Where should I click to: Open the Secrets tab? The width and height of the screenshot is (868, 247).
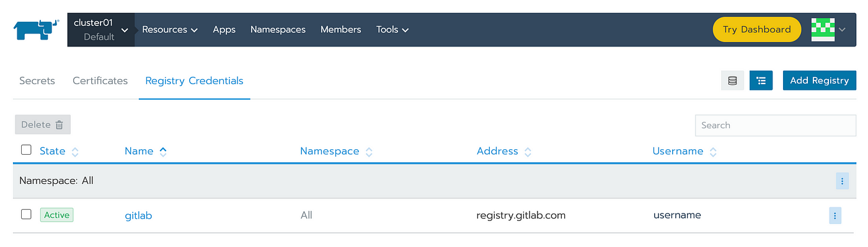point(37,80)
